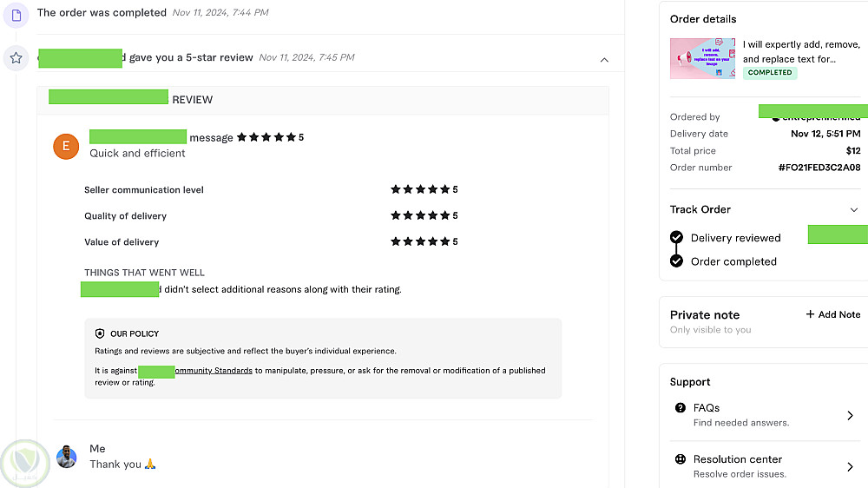The width and height of the screenshot is (868, 488).
Task: Click my profile photo beside Thank you
Action: (67, 457)
